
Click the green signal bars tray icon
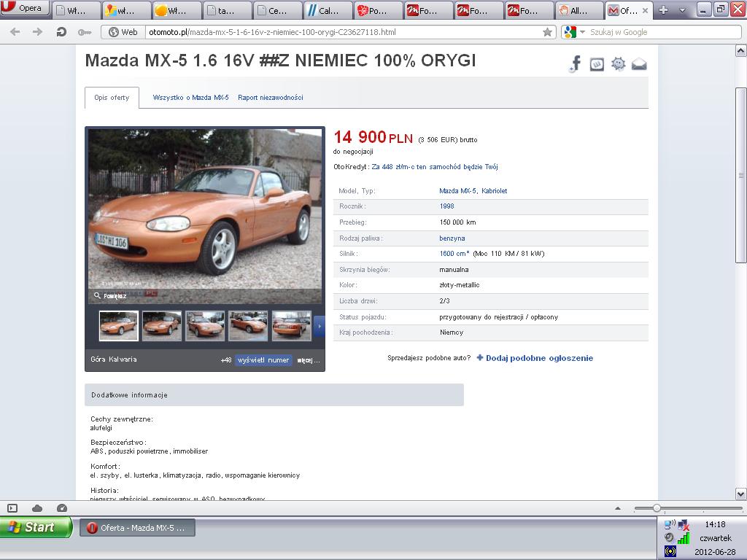(684, 538)
